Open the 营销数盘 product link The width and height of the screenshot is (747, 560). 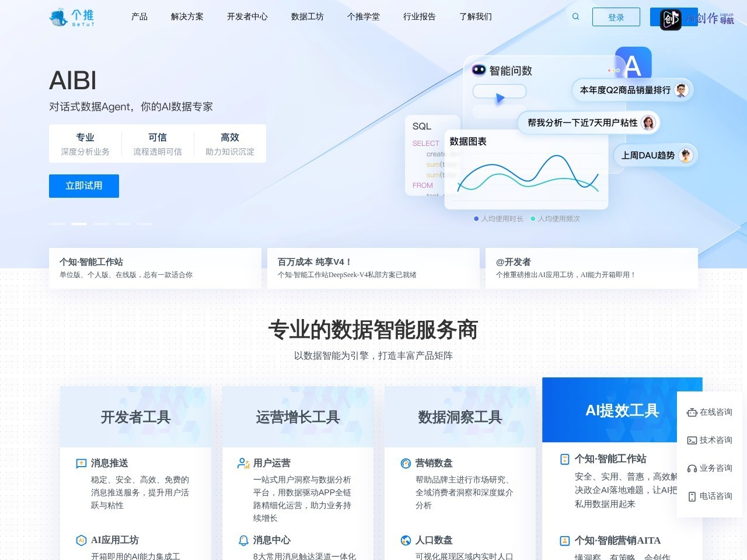point(434,463)
